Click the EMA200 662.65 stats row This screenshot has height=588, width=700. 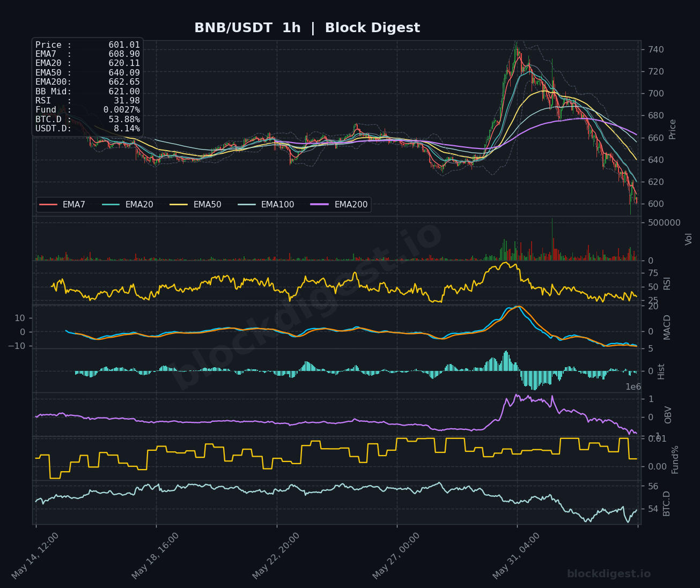[87, 82]
